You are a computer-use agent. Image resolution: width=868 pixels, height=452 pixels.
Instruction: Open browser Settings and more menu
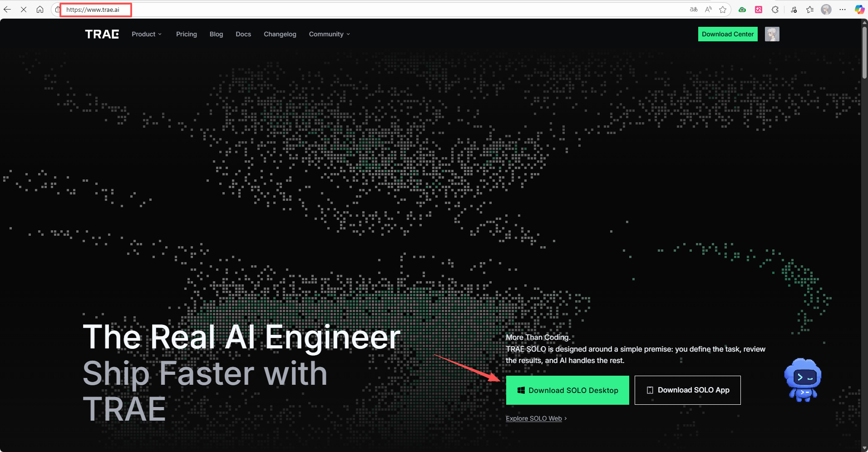pos(843,10)
